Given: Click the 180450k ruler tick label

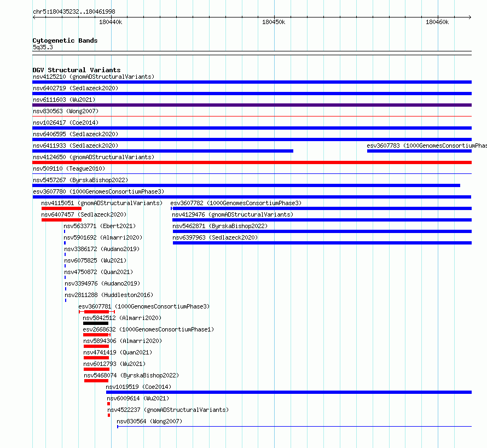Looking at the screenshot, I should click(x=274, y=22).
